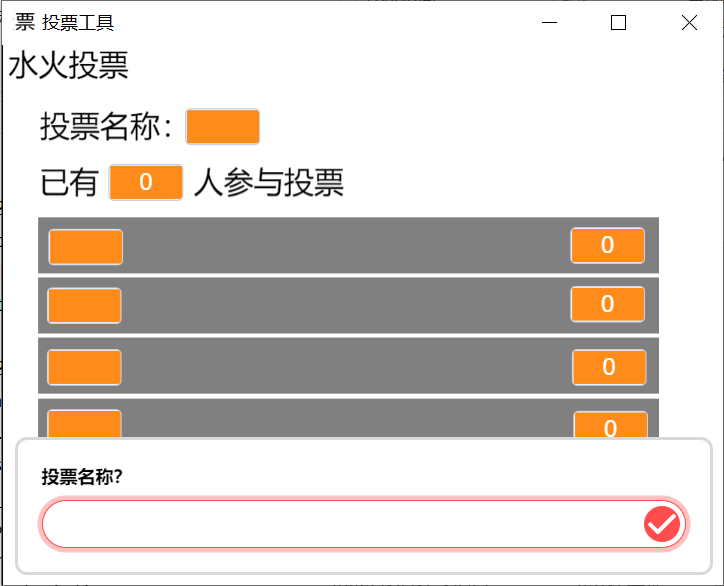Click the 水火投票 heading text
This screenshot has height=586, width=724.
click(68, 65)
